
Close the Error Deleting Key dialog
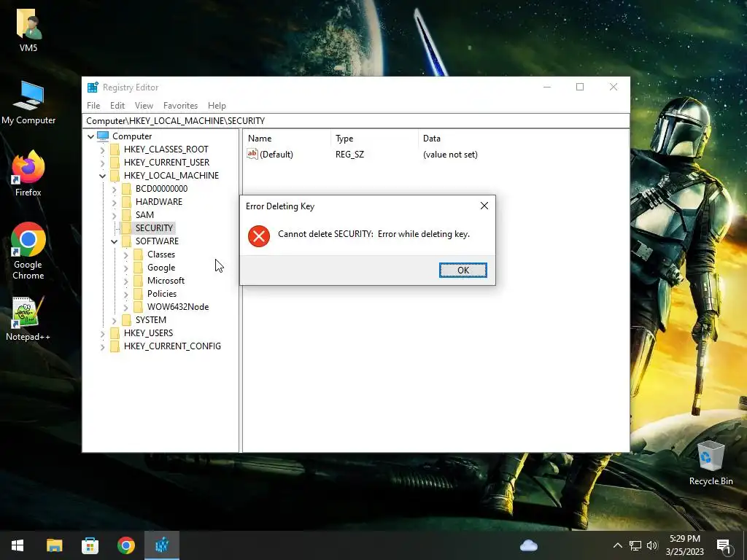pyautogui.click(x=484, y=206)
